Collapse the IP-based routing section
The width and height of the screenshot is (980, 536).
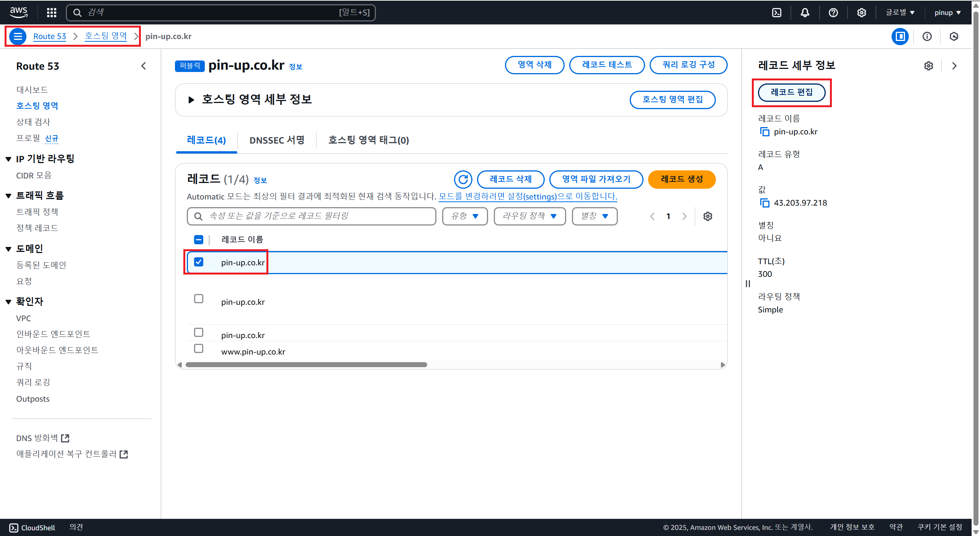8,159
